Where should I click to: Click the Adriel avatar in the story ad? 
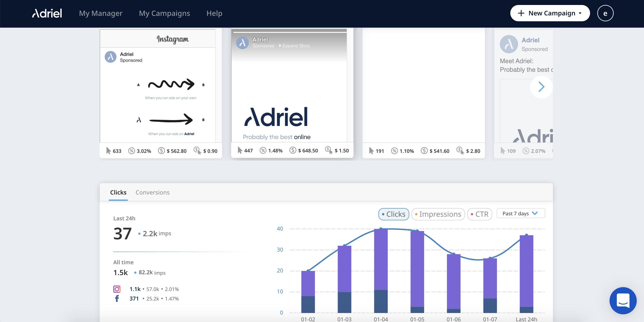coord(242,43)
